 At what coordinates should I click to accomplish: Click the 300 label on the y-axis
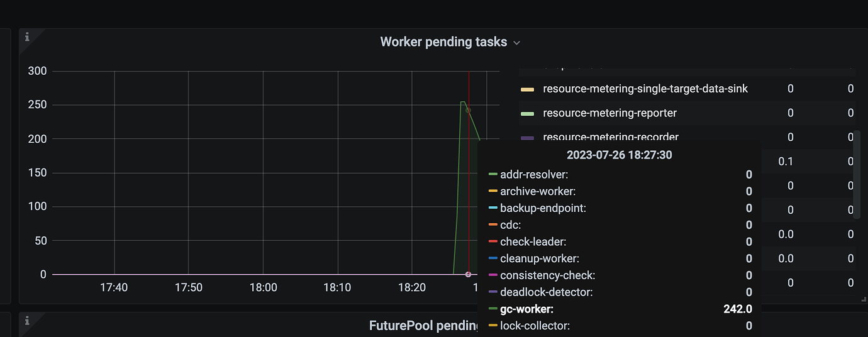tap(37, 71)
